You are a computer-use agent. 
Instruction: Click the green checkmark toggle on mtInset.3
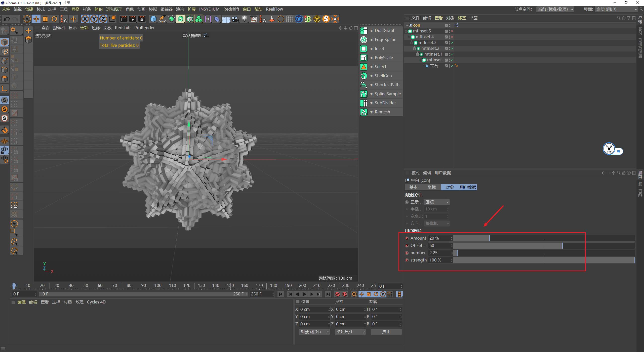pyautogui.click(x=452, y=43)
